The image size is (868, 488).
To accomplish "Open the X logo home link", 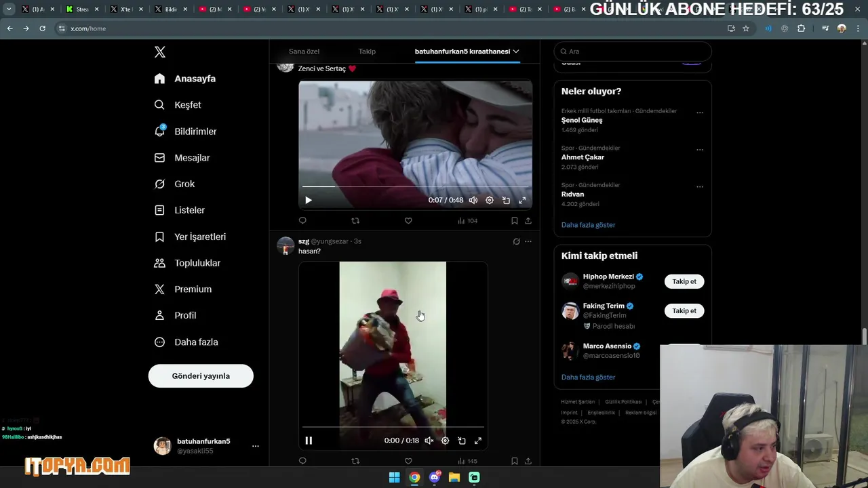I will click(x=160, y=52).
